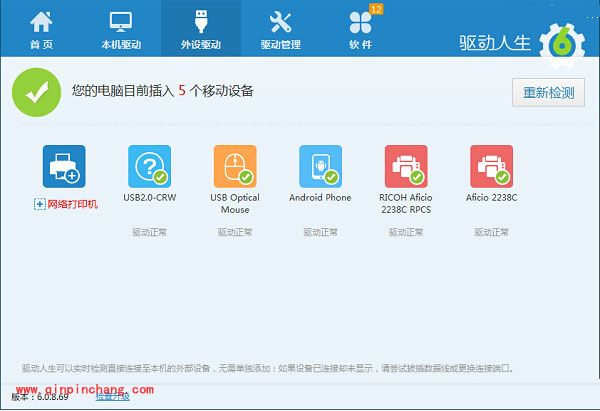Click the 12 notification badge on 软件
The height and width of the screenshot is (411, 600).
coord(376,9)
